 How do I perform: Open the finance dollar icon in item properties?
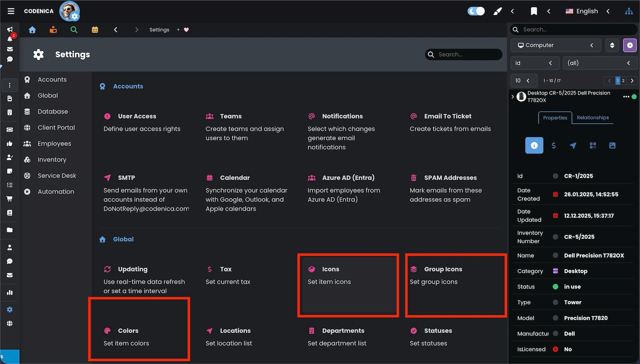554,145
